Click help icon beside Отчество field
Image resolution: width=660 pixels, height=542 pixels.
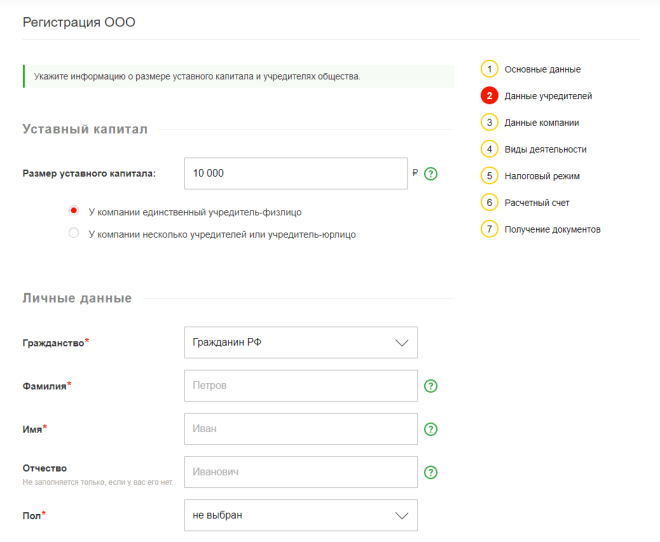click(x=431, y=472)
